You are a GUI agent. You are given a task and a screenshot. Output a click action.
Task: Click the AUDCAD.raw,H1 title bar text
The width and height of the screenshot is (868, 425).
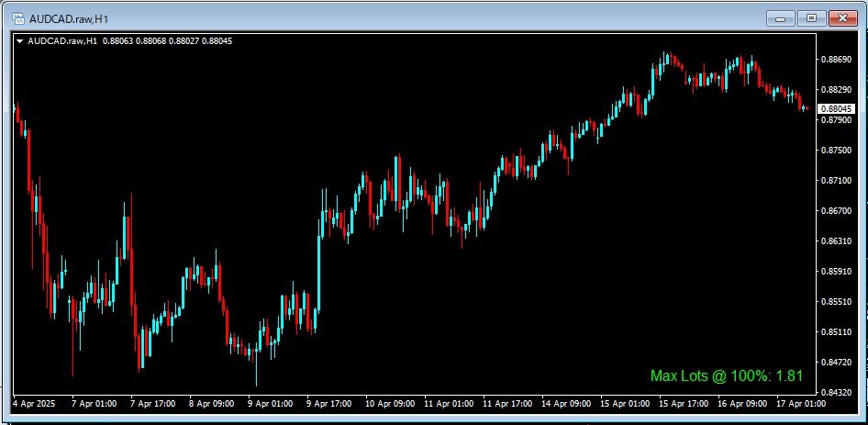[x=68, y=19]
